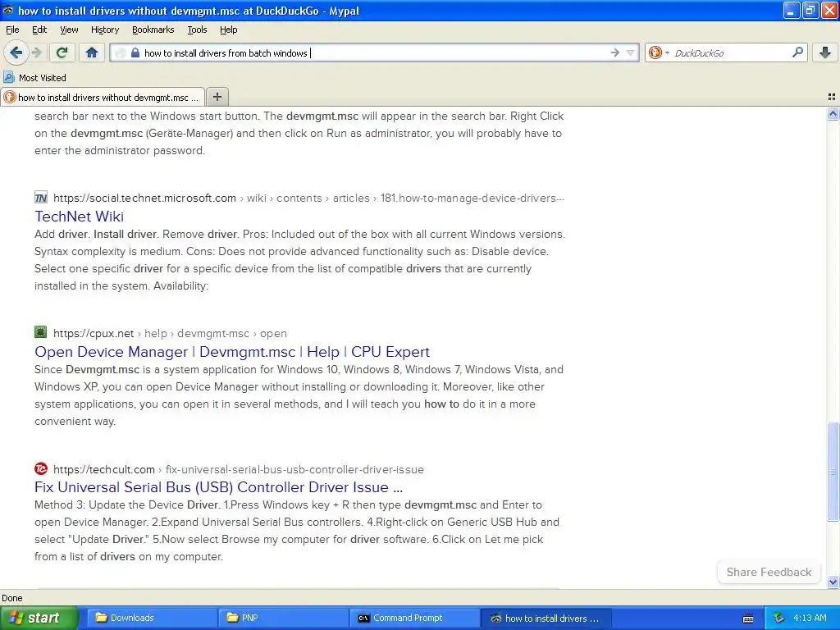
Task: Reload the current page
Action: point(62,52)
